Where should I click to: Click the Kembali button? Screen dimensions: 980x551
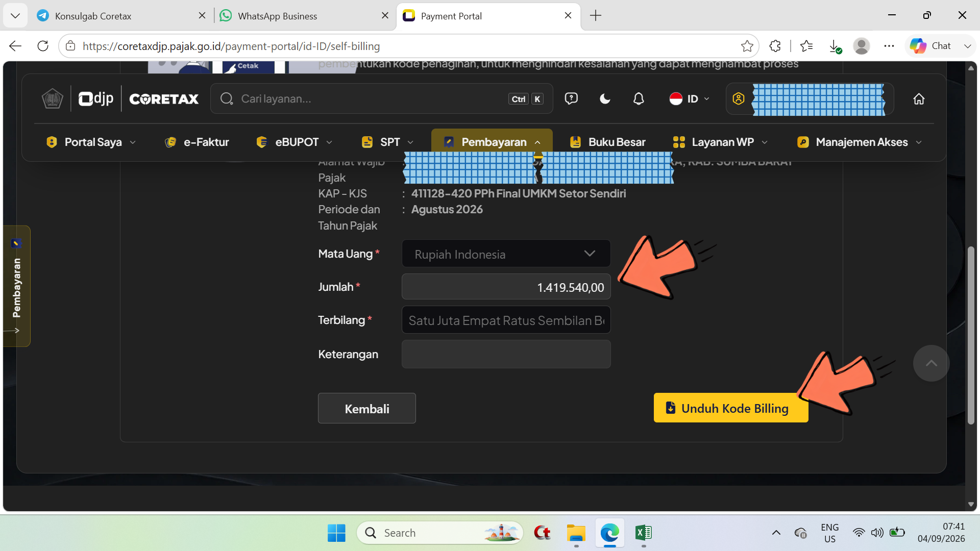367,408
